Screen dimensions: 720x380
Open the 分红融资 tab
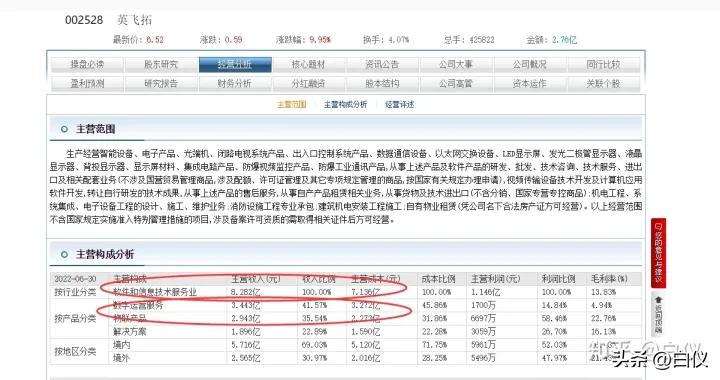click(309, 84)
